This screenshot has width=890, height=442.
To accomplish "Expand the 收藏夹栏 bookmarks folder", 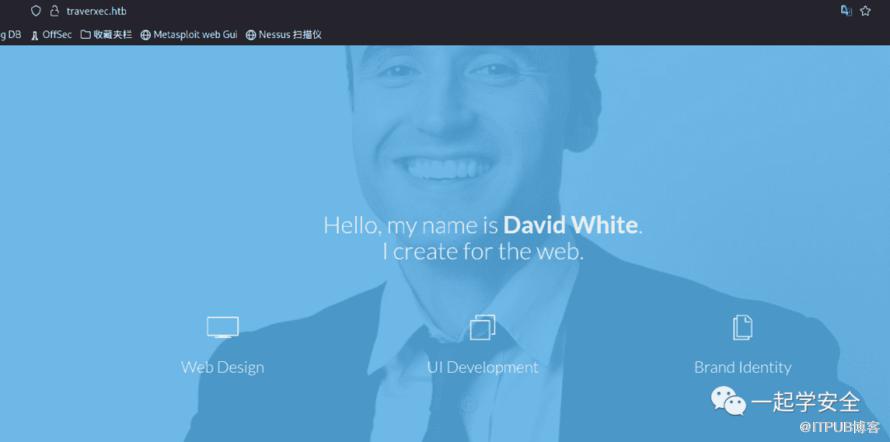I will [106, 35].
